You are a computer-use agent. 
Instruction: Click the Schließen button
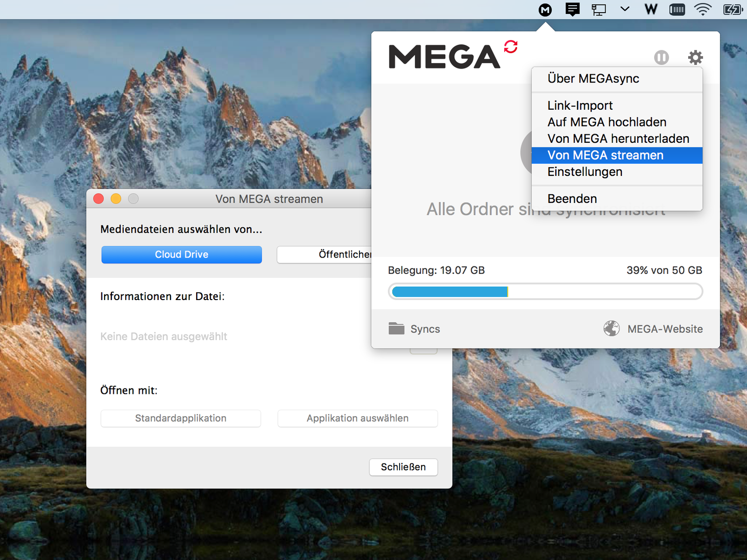point(403,467)
